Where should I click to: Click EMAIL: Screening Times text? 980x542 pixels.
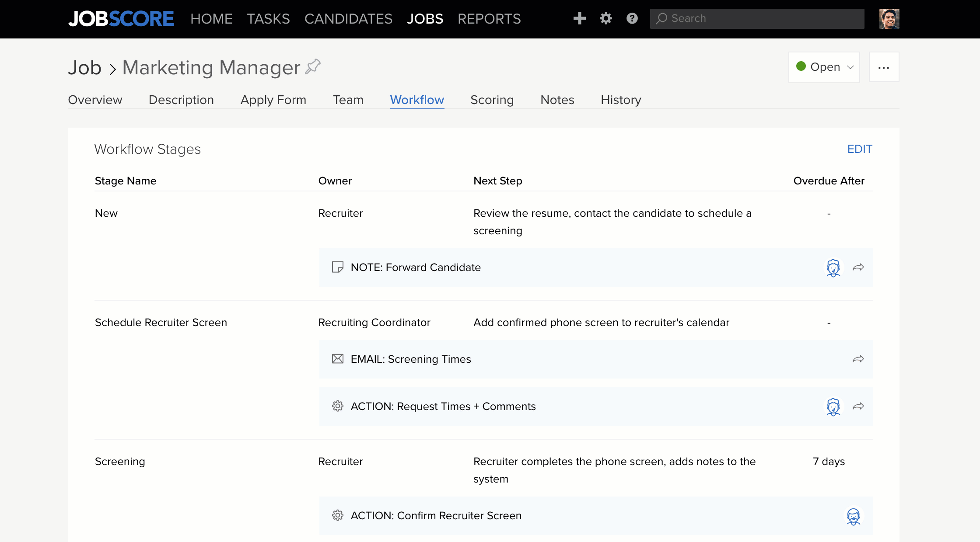pyautogui.click(x=411, y=359)
